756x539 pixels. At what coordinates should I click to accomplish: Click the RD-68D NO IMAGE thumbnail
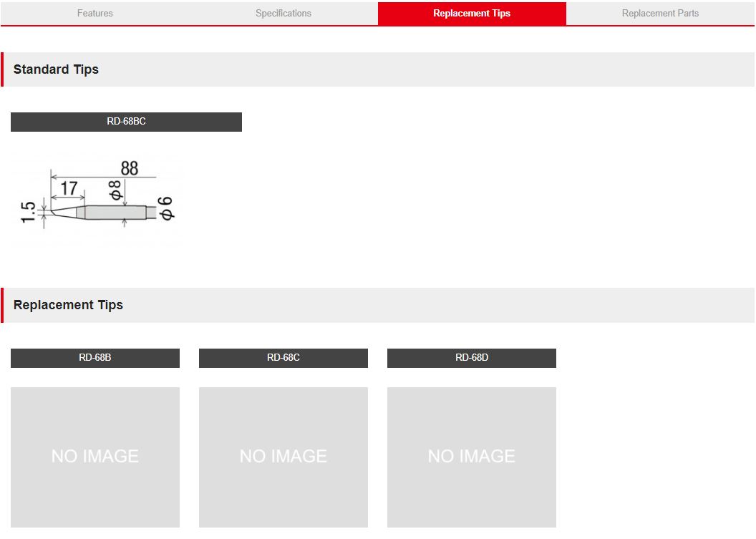[x=471, y=457]
